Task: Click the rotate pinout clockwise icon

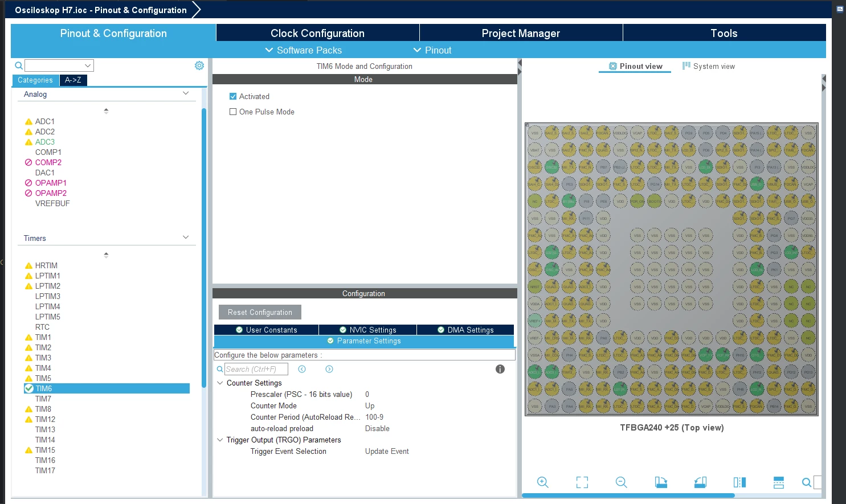Action: (661, 482)
